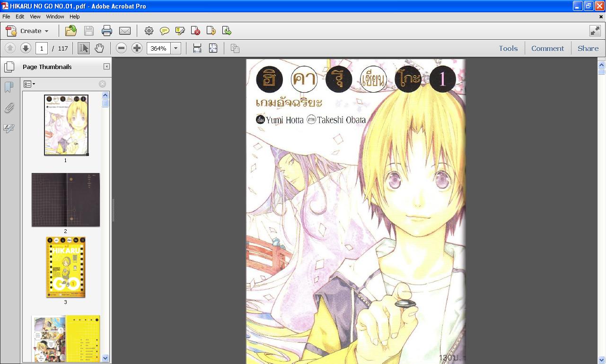Send the file by email using envelope icon
This screenshot has height=364, width=607.
pyautogui.click(x=125, y=31)
